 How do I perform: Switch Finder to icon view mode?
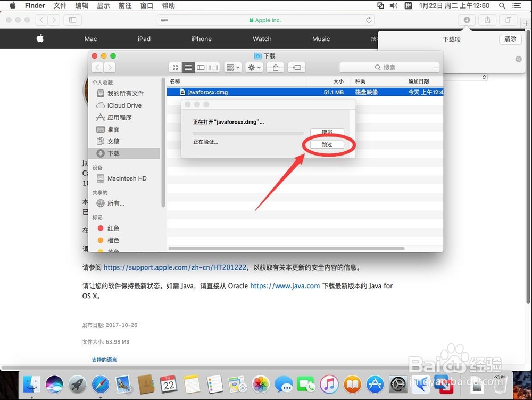tap(175, 67)
